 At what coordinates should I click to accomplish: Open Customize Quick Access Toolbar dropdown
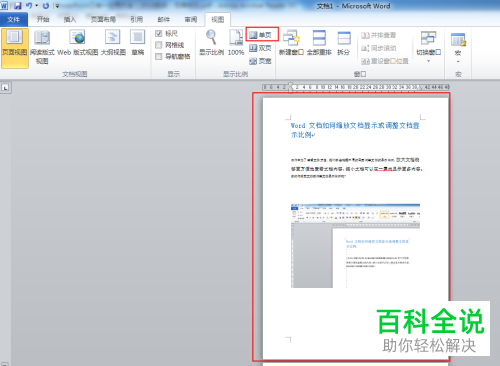[57, 6]
